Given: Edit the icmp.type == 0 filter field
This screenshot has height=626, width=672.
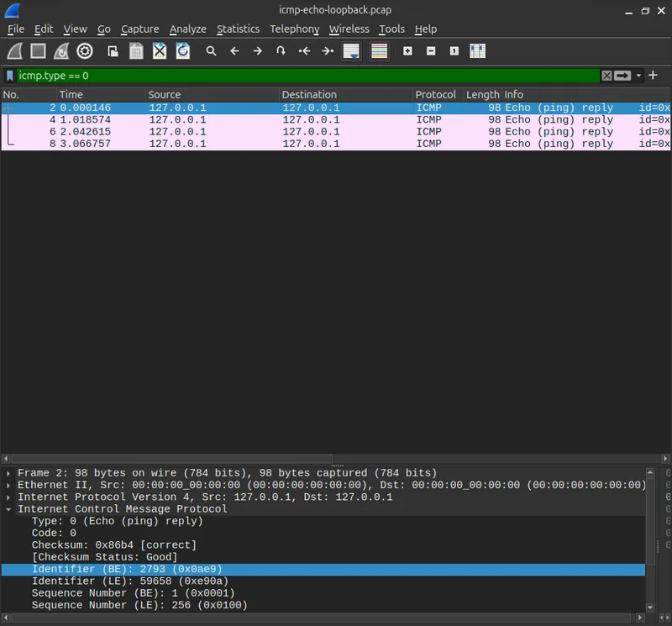Looking at the screenshot, I should 307,76.
